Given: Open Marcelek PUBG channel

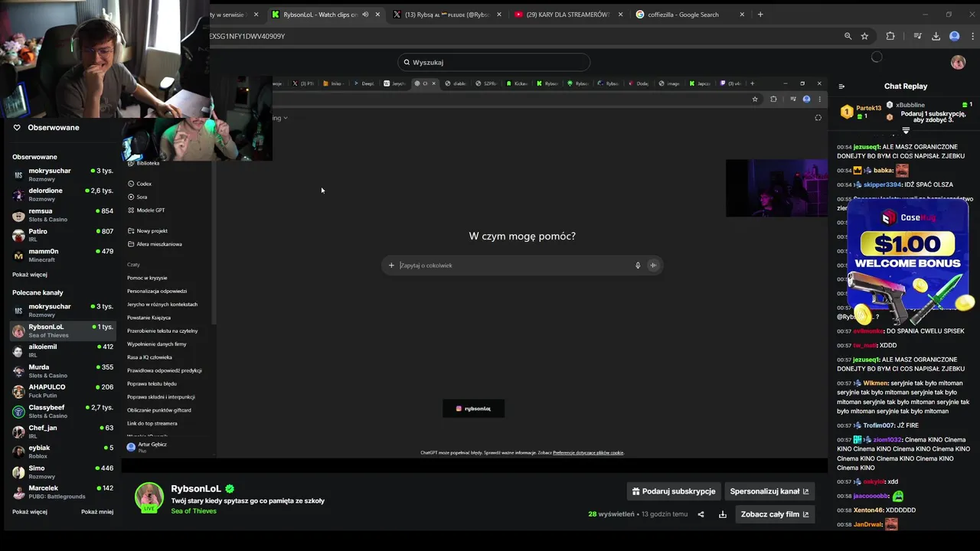Looking at the screenshot, I should click(63, 492).
